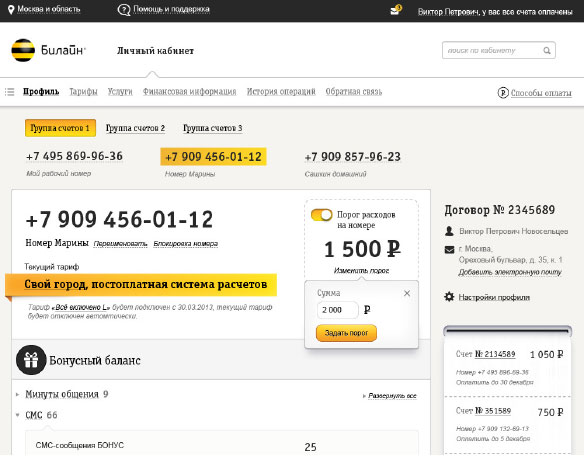Click the person icon under Договор
Image resolution: width=584 pixels, height=456 pixels.
(449, 231)
